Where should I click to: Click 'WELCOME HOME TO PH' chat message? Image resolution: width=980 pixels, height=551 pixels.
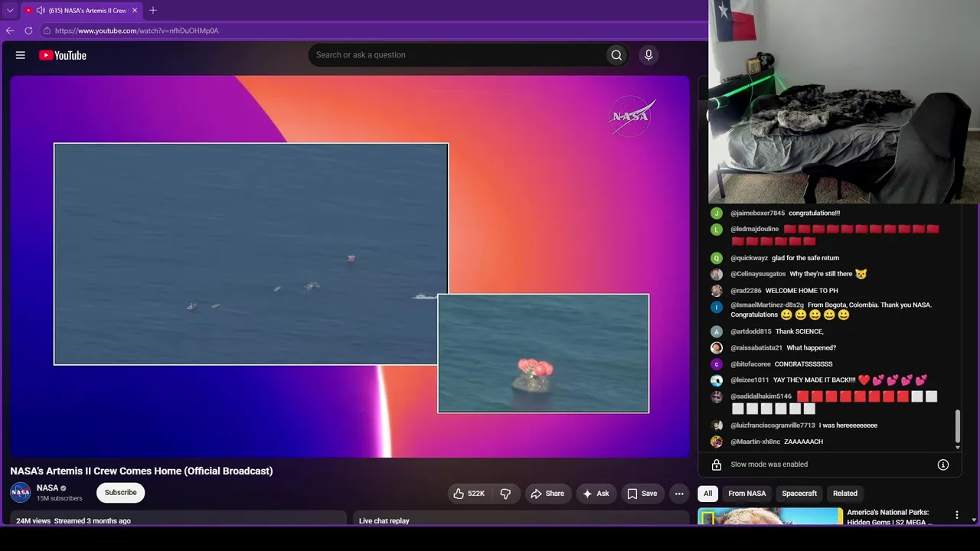coord(802,291)
